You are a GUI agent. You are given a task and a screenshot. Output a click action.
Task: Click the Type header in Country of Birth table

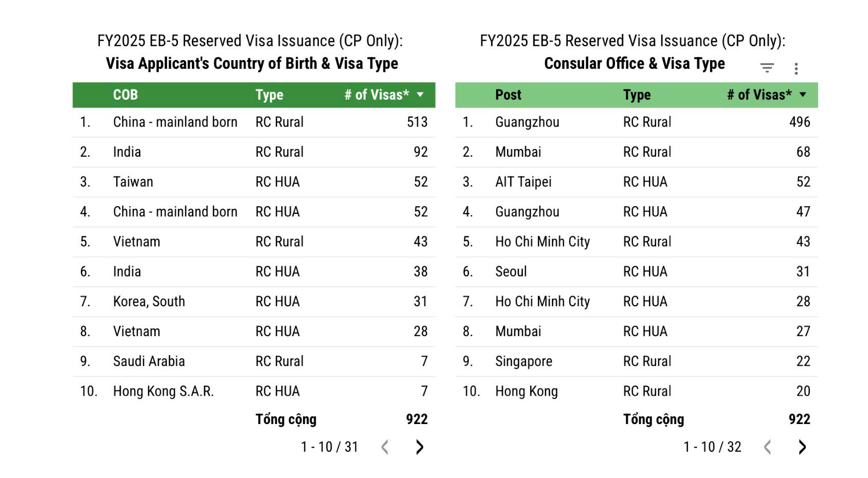pyautogui.click(x=269, y=95)
